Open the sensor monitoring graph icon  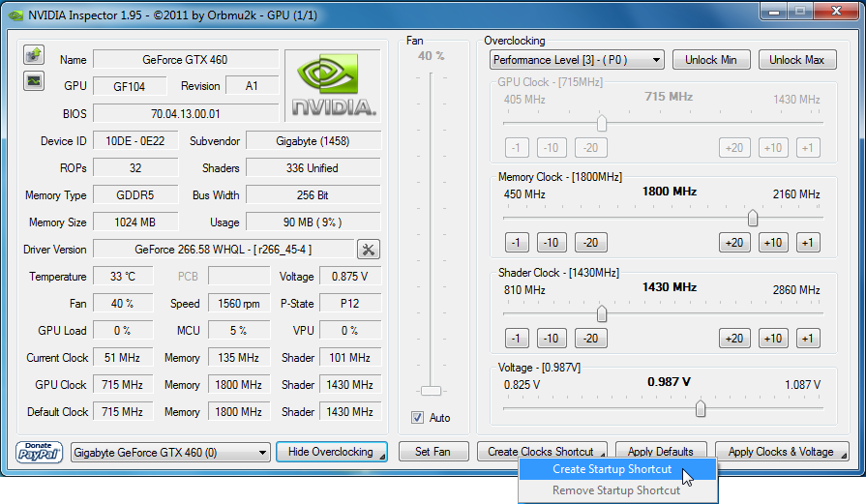point(34,80)
